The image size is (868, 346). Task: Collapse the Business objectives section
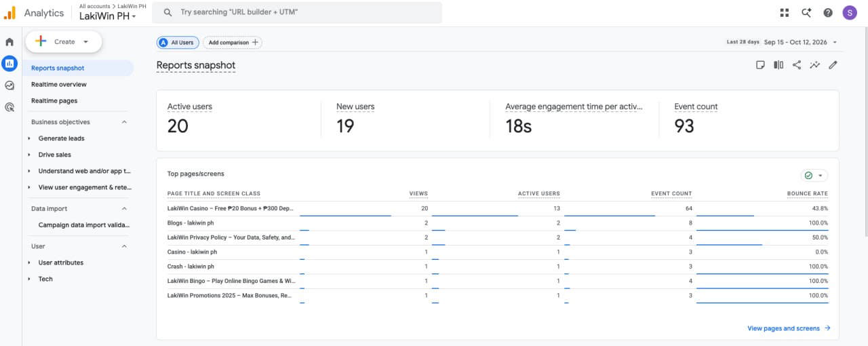pos(124,122)
